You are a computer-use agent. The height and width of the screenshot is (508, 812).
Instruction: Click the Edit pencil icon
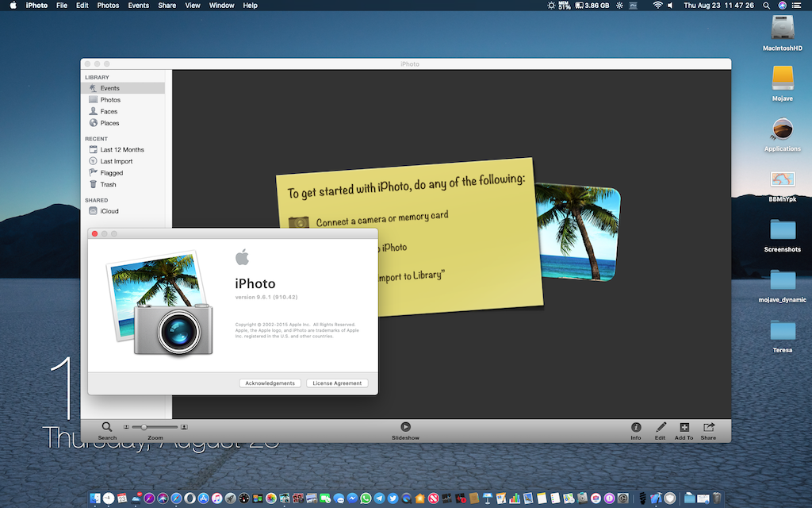click(661, 427)
